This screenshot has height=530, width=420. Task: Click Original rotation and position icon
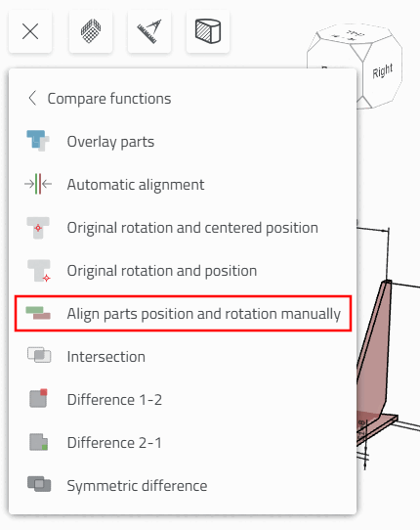point(39,271)
